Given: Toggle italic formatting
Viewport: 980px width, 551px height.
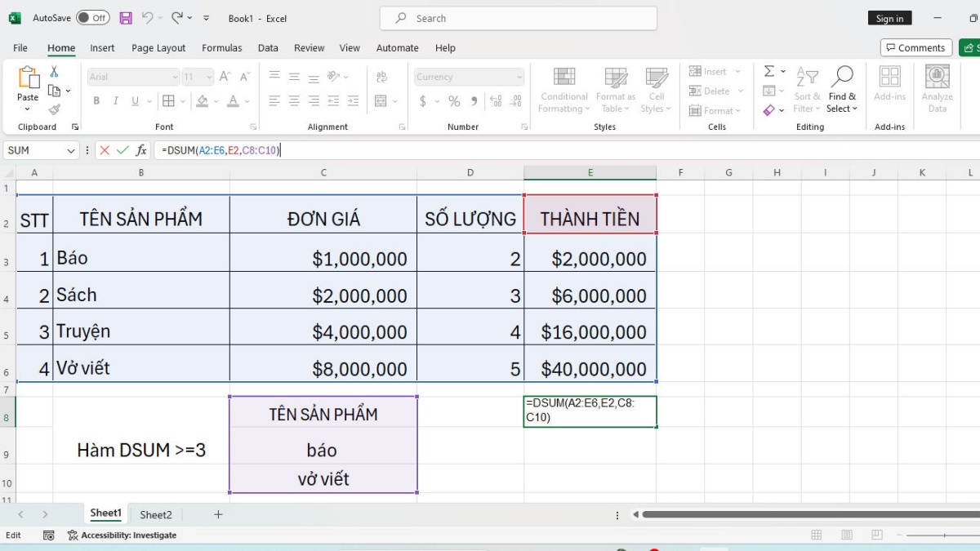Looking at the screenshot, I should point(114,100).
